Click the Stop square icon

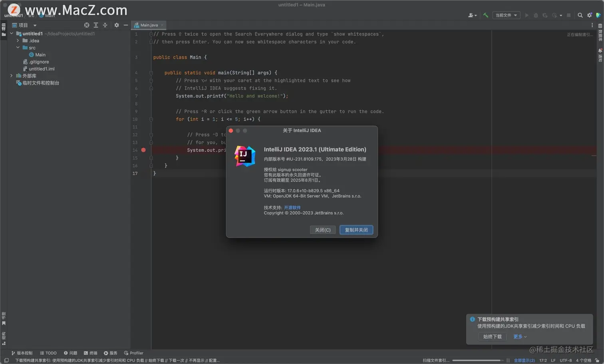569,15
